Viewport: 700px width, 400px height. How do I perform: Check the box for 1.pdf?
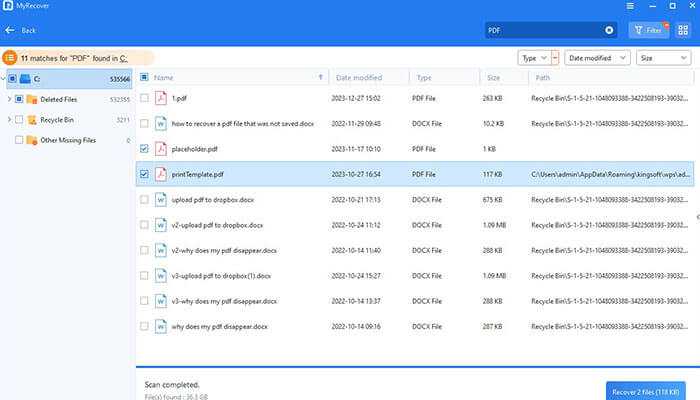(x=145, y=98)
